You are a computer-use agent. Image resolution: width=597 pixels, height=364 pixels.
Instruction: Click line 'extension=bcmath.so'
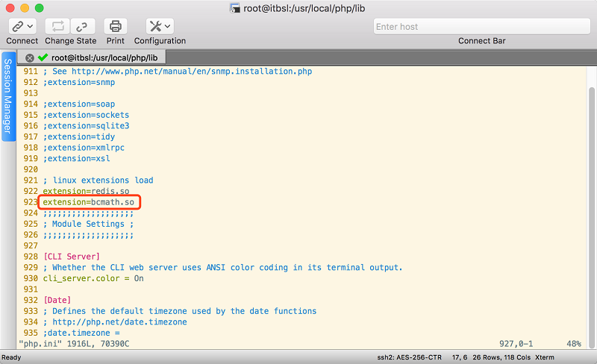[88, 202]
